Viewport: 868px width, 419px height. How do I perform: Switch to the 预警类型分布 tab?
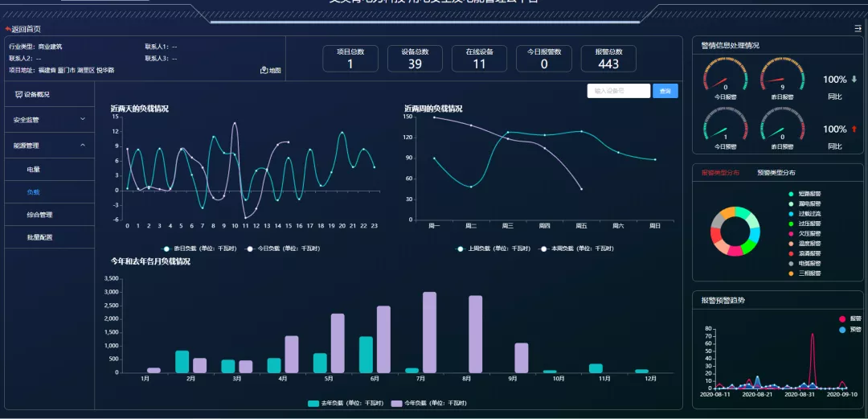[x=776, y=172]
